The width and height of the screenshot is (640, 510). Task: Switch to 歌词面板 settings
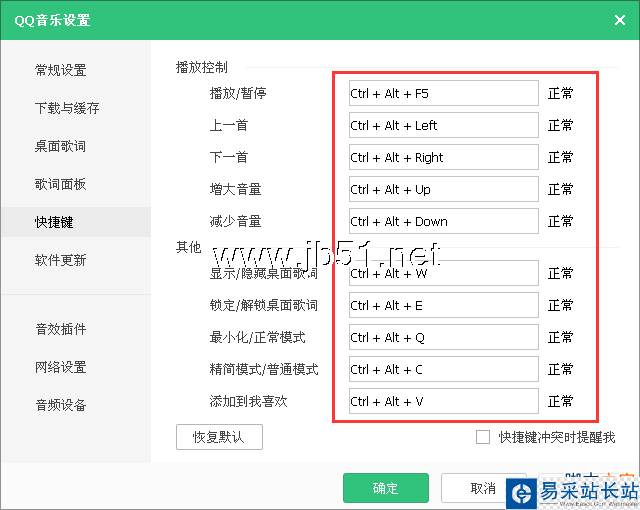(x=60, y=184)
